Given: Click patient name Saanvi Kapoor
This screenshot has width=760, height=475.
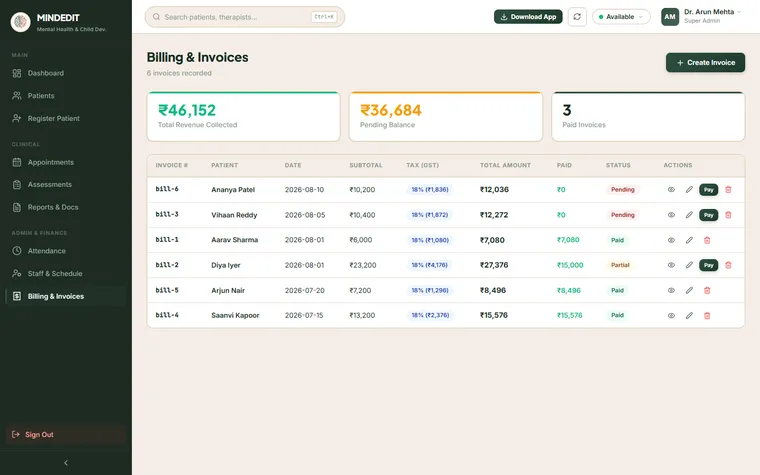Looking at the screenshot, I should (235, 316).
